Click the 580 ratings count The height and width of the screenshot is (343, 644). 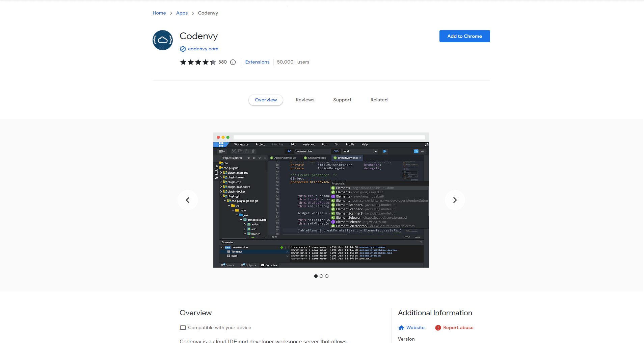click(222, 62)
